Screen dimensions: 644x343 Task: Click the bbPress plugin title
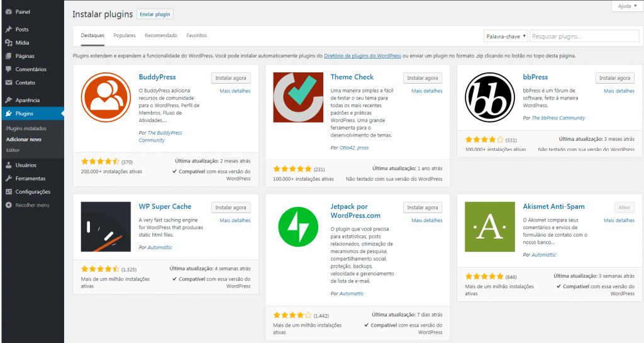[x=535, y=77]
